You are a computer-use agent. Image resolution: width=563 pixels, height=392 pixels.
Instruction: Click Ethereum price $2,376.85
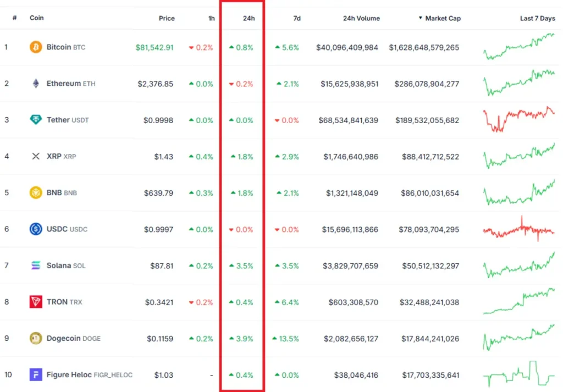point(156,84)
